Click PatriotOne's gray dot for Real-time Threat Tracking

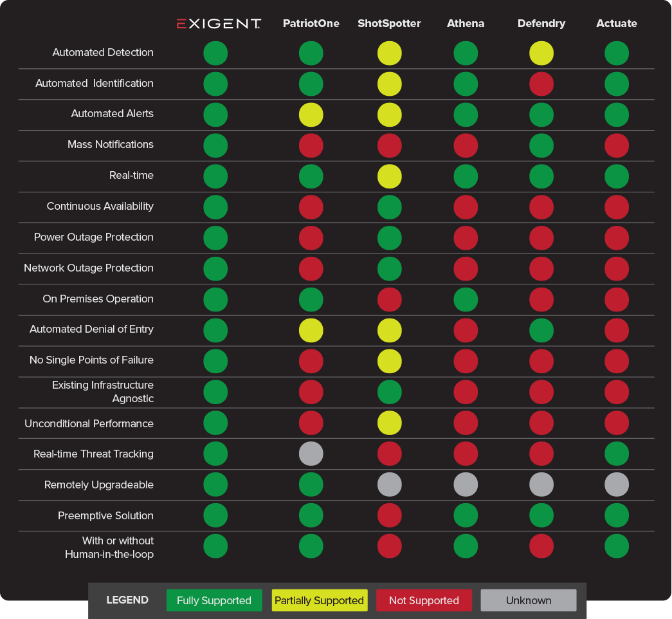(x=311, y=454)
